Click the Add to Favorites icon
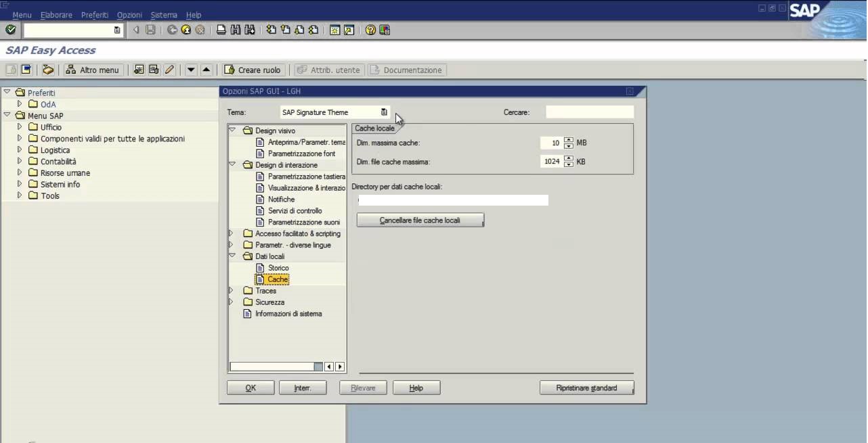Image resolution: width=868 pixels, height=443 pixels. pyautogui.click(x=139, y=70)
